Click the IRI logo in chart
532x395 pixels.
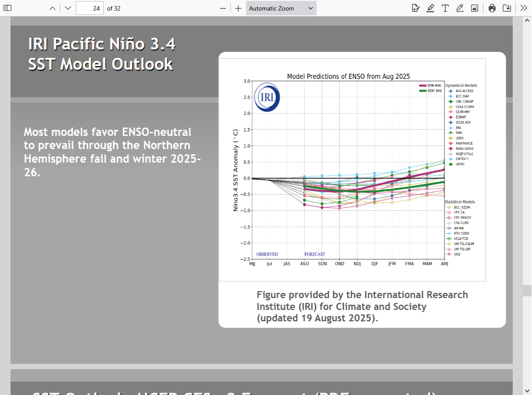point(267,97)
